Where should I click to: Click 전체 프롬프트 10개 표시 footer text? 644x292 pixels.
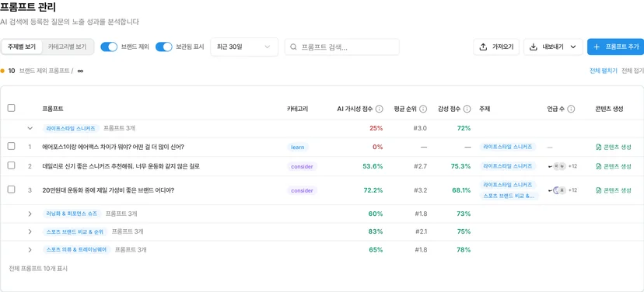click(x=38, y=269)
